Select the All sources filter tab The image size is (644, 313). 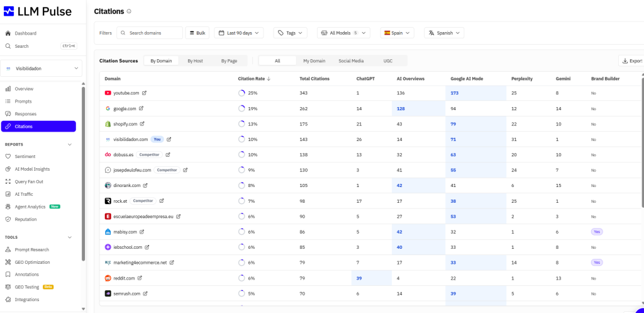pyautogui.click(x=277, y=61)
